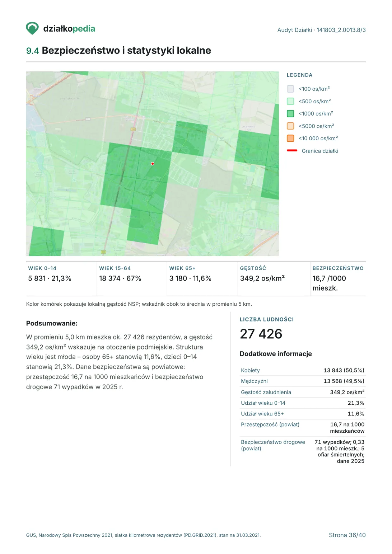The width and height of the screenshot is (392, 554).
Task: Click the section title 'Bezpieczeństwo i statystyki lokalne'
Action: (126, 51)
